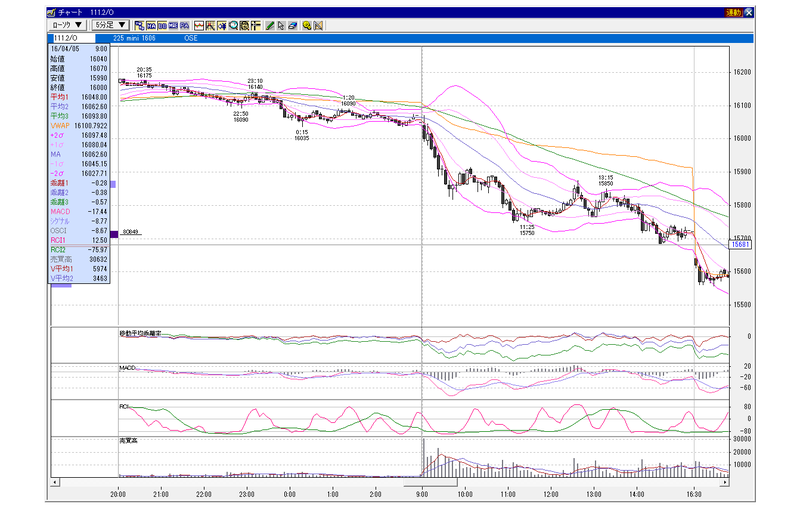Click the horizontal scrollbar thumb

click(x=430, y=482)
